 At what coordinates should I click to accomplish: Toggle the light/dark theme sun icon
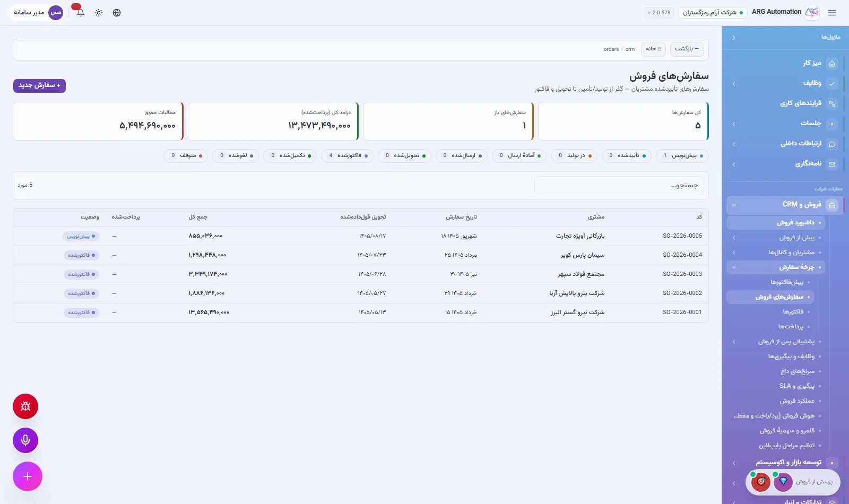(x=99, y=13)
